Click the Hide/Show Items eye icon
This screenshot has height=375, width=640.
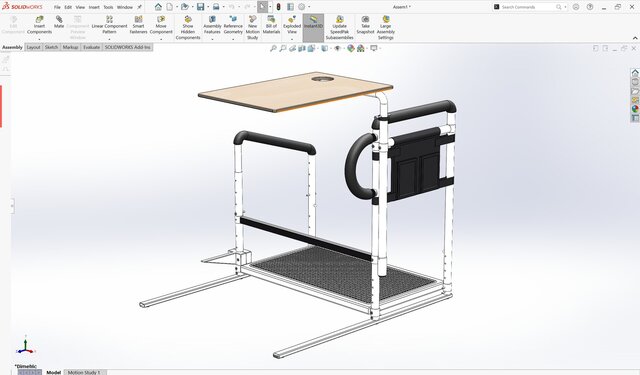pos(338,48)
